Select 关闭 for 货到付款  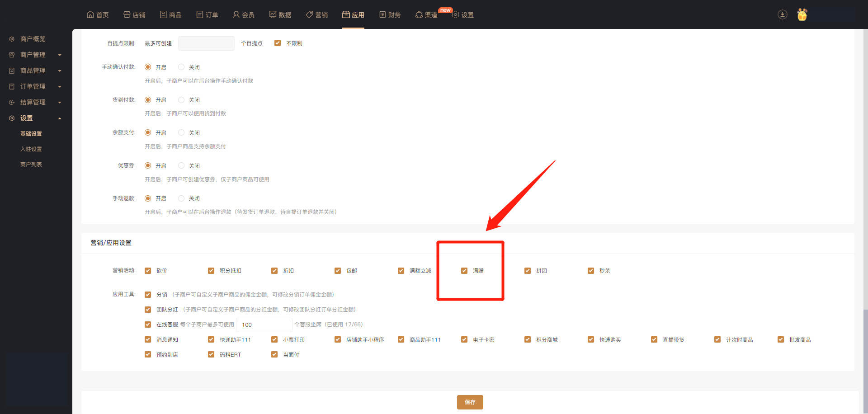pos(181,100)
